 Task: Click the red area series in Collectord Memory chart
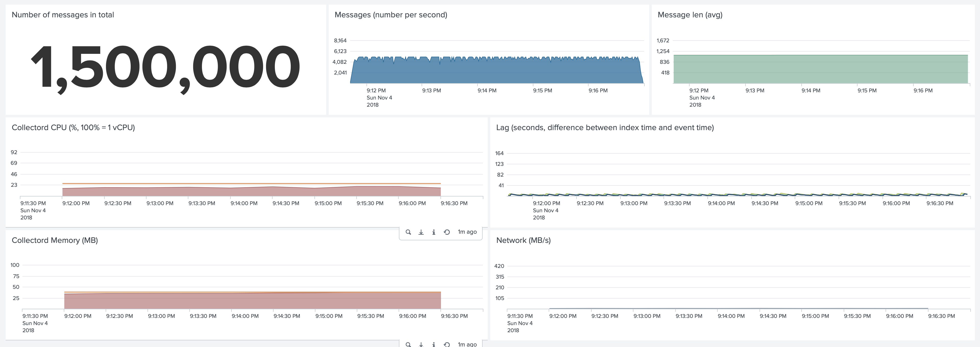click(x=252, y=301)
